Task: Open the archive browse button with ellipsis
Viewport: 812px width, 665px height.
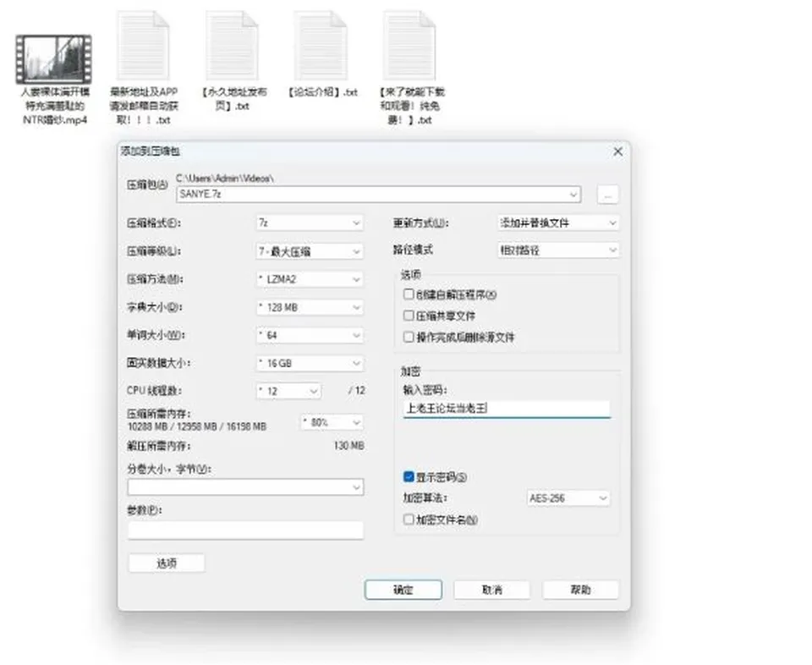Action: pyautogui.click(x=607, y=195)
